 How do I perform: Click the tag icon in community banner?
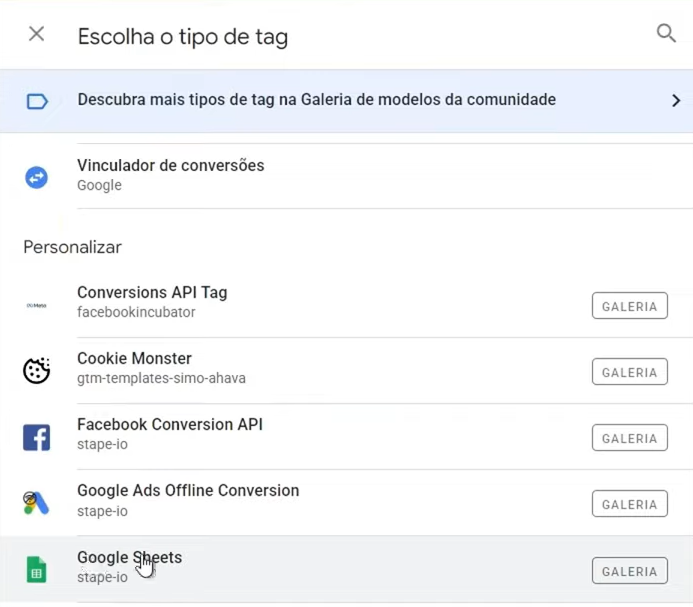point(37,101)
